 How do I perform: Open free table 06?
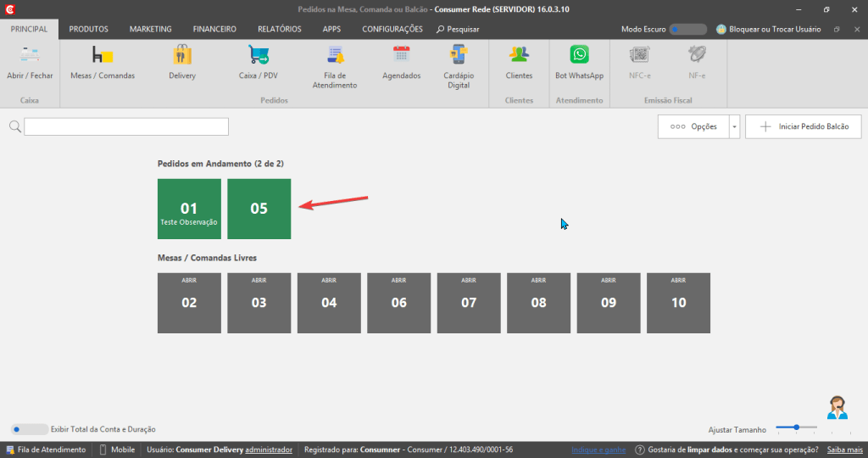[x=398, y=303]
